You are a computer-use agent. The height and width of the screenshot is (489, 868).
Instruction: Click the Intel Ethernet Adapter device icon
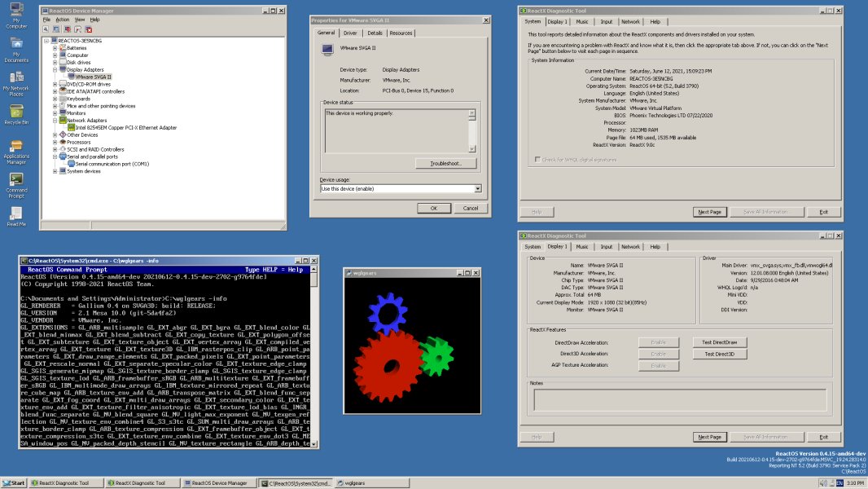(71, 127)
